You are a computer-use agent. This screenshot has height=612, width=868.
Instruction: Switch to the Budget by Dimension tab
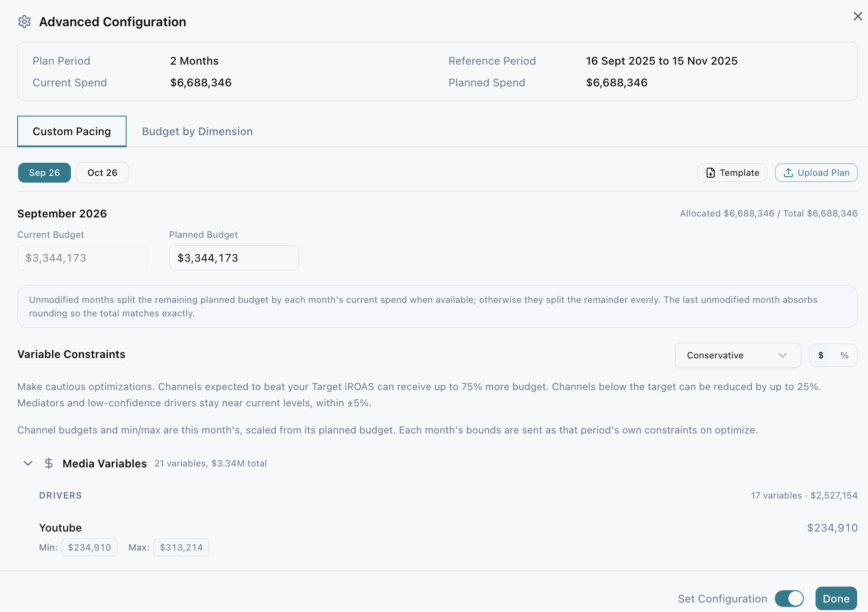point(197,132)
